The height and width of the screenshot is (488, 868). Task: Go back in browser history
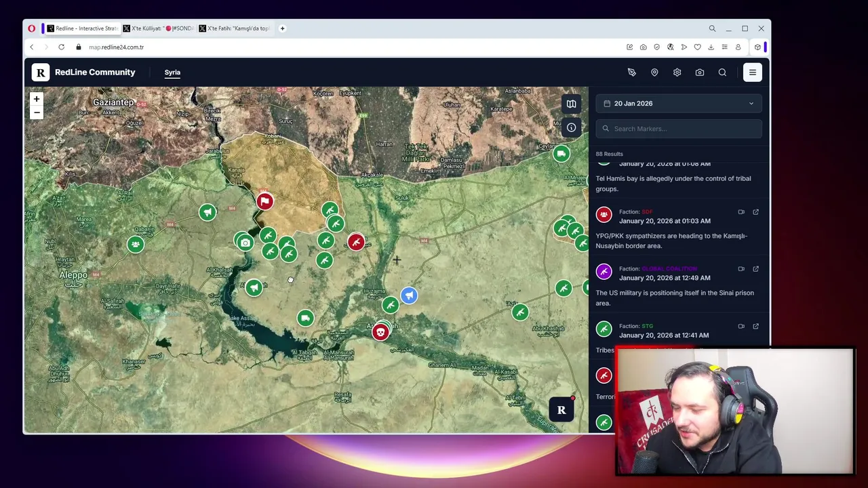(31, 47)
